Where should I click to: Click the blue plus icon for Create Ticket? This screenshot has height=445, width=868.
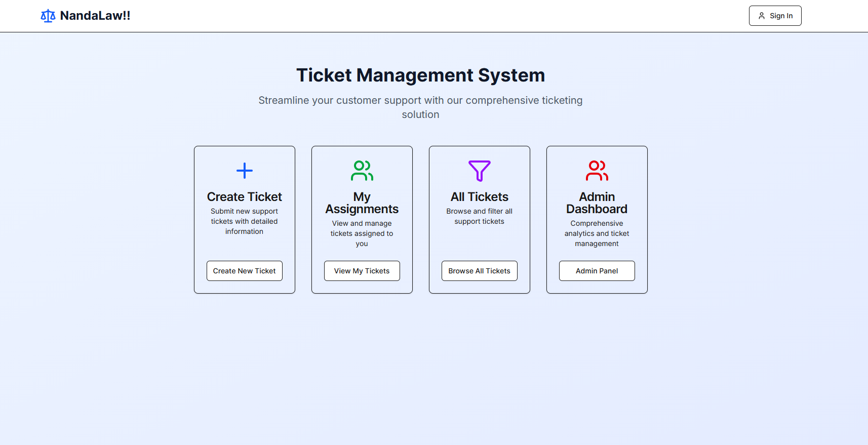click(245, 171)
